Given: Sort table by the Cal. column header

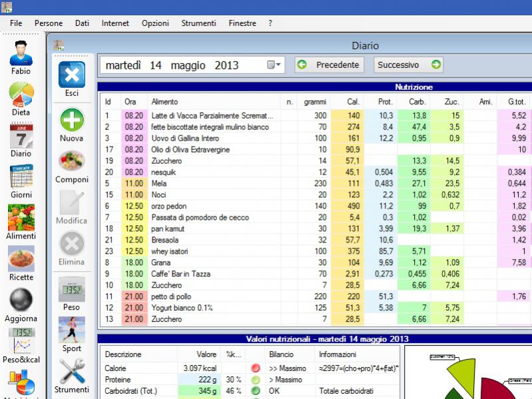Looking at the screenshot, I should (x=354, y=102).
